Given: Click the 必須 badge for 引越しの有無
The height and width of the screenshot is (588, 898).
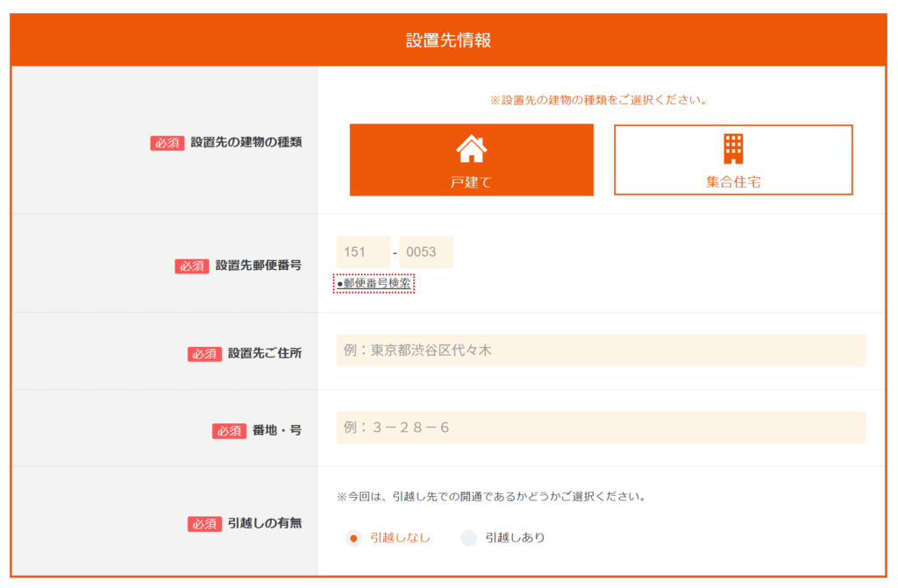Looking at the screenshot, I should point(204,524).
